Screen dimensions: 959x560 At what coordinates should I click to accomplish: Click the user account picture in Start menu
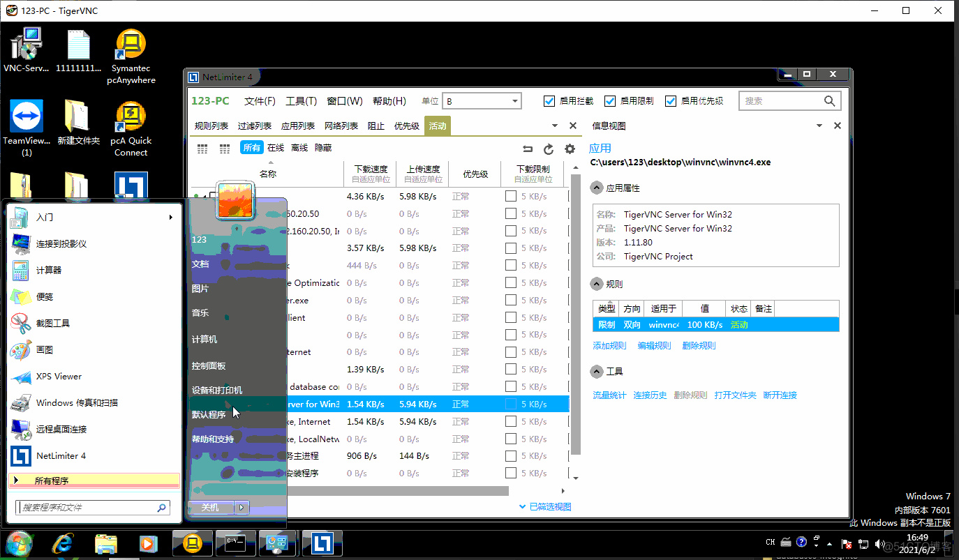pos(235,201)
